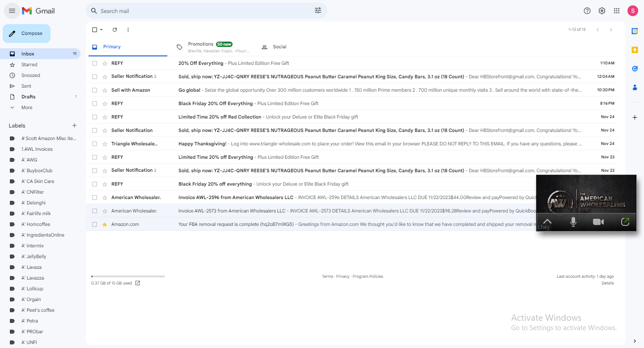Open Google Calendar side panel icon

coord(635,31)
